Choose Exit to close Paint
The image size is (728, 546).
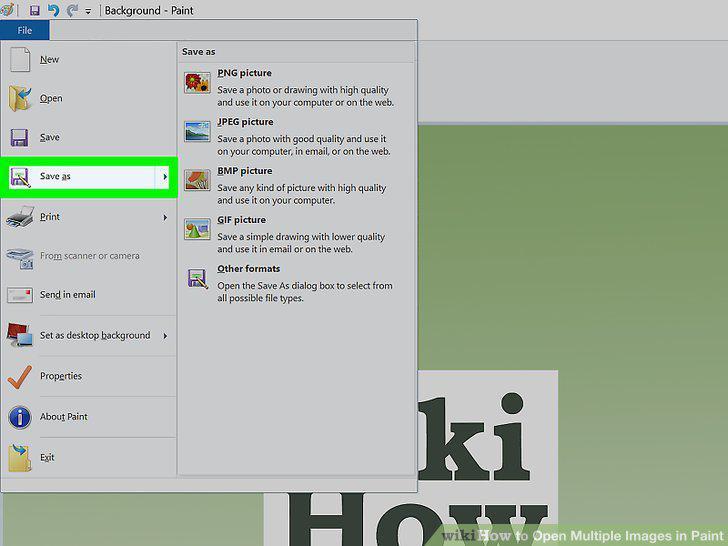pyautogui.click(x=88, y=457)
